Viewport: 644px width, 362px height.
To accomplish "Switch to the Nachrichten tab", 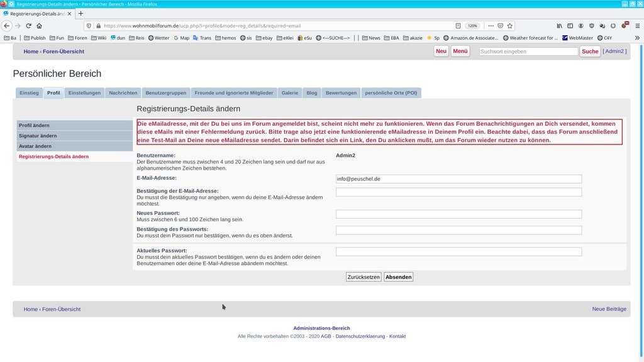I will 123,93.
